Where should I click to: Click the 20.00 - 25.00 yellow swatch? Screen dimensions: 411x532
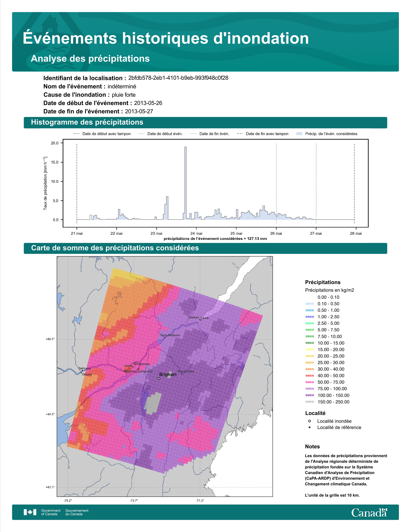point(309,356)
